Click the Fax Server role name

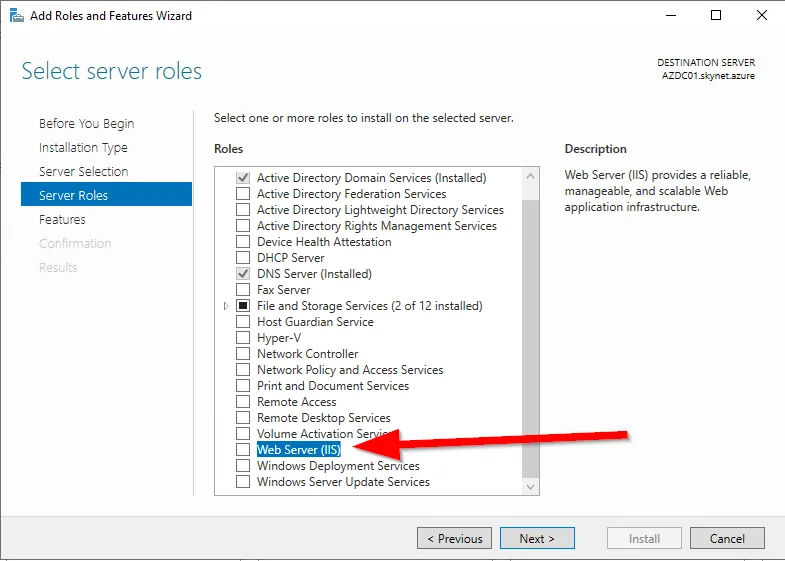click(283, 290)
